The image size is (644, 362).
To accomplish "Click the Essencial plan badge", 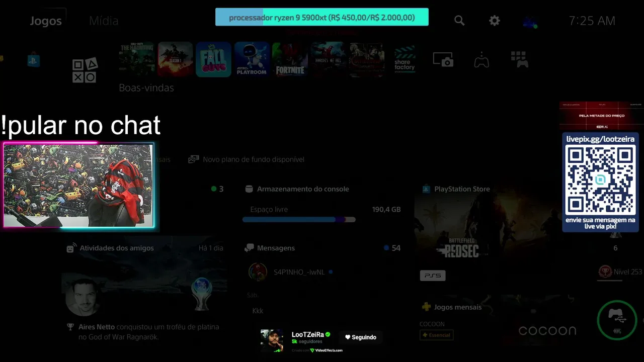I will (437, 335).
